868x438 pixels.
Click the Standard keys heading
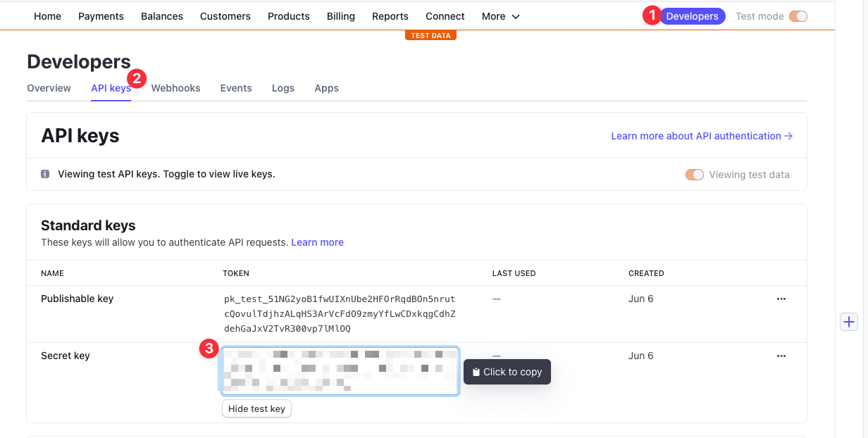click(x=88, y=225)
